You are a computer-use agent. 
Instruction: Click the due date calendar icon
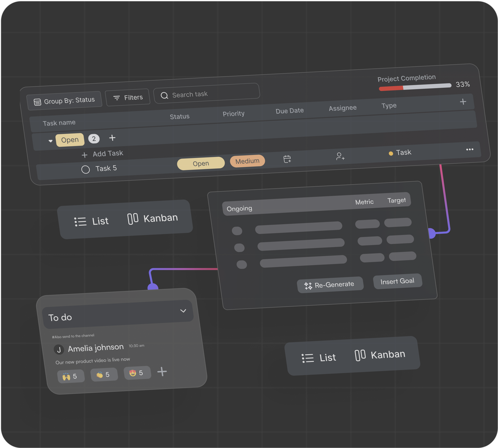point(287,159)
